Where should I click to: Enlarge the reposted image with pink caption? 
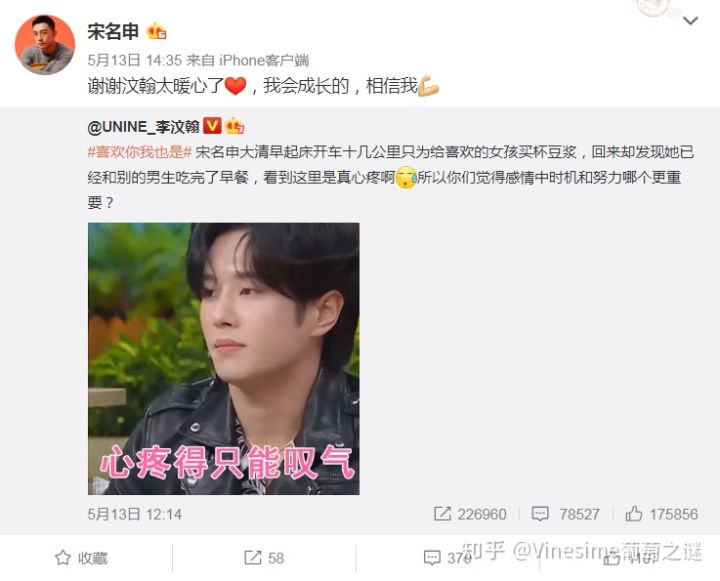tap(224, 359)
